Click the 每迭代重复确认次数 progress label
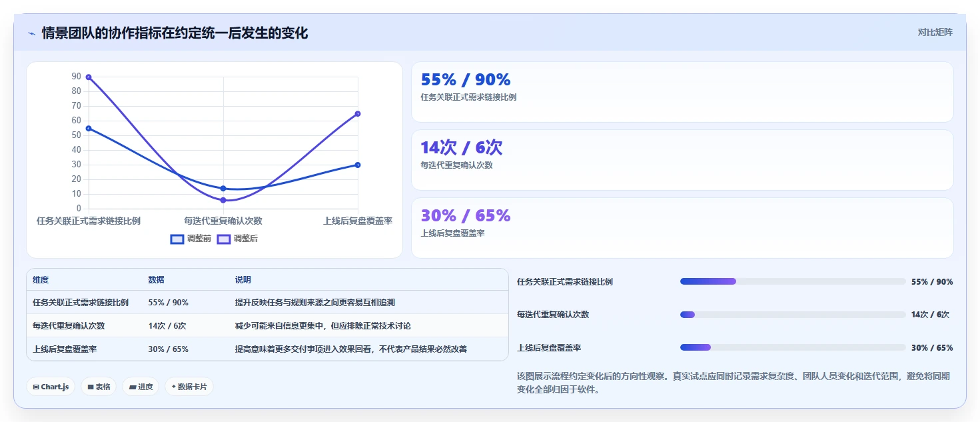This screenshot has width=980, height=422. coord(553,315)
